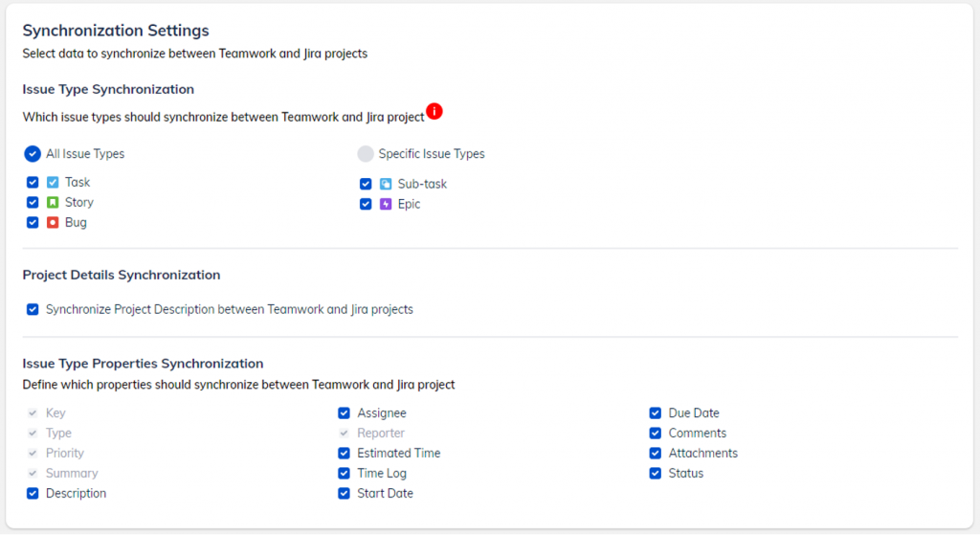Screen dimensions: 980x535
Task: Click the green Story issue type icon
Action: tap(54, 202)
